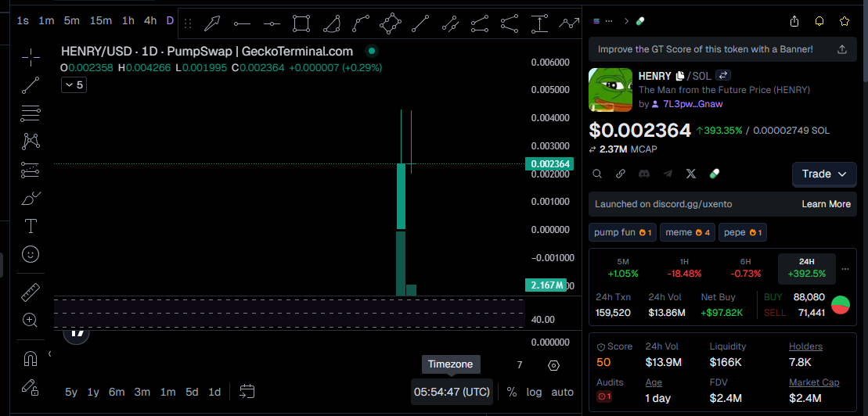Click the share icon in token panel
Viewport: 868px width, 416px height.
tap(794, 21)
